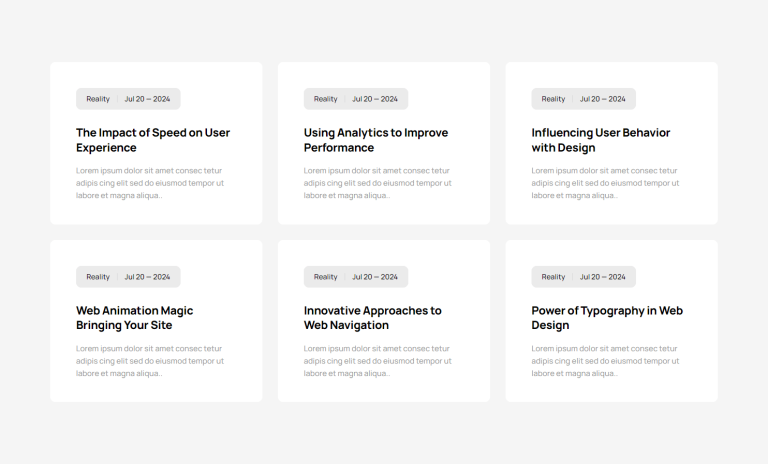This screenshot has width=768, height=464.
Task: Click the date on Power of Typography card
Action: [x=603, y=277]
